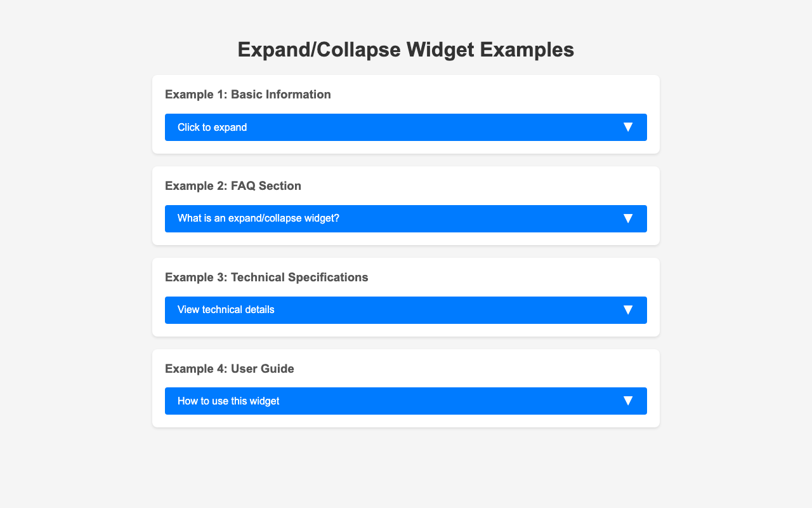The image size is (812, 508).
Task: Click the arrow icon beside "View technical details"
Action: click(x=627, y=310)
